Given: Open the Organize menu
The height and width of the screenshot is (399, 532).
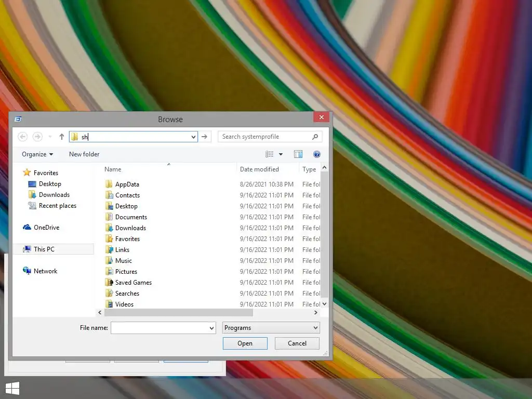Looking at the screenshot, I should [37, 154].
